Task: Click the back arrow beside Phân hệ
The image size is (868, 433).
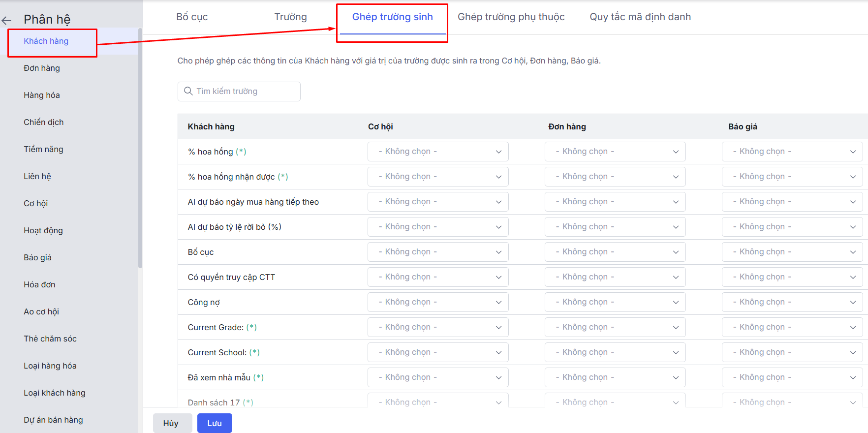Action: (x=6, y=20)
